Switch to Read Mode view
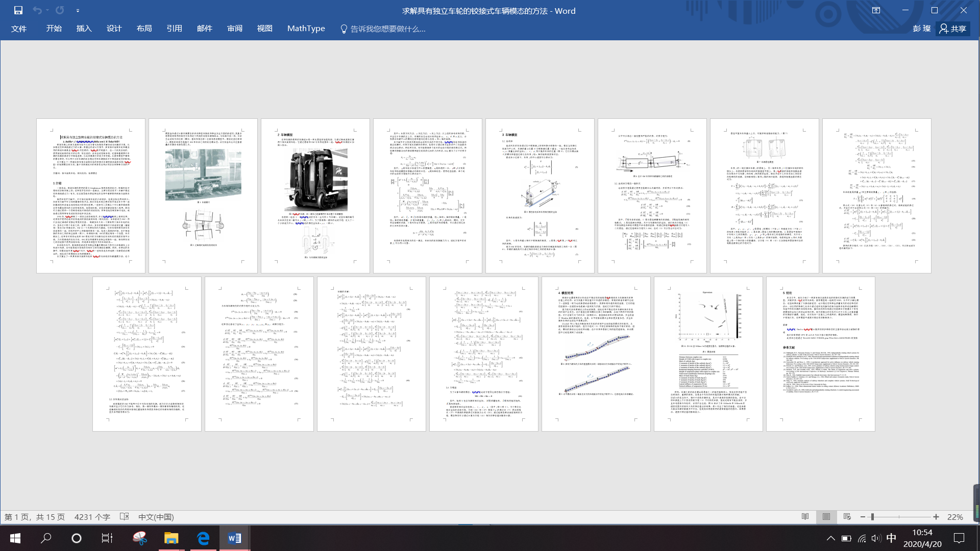The height and width of the screenshot is (551, 980). (x=805, y=517)
